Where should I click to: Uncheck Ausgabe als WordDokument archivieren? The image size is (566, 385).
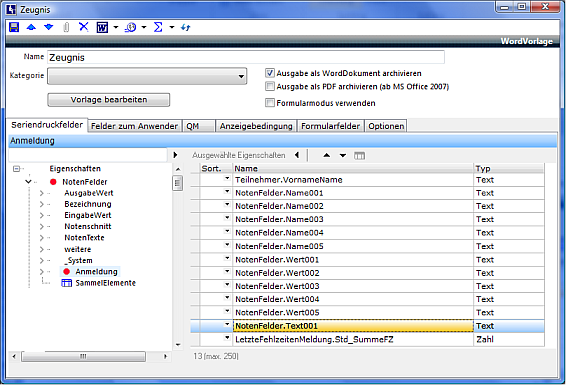270,73
